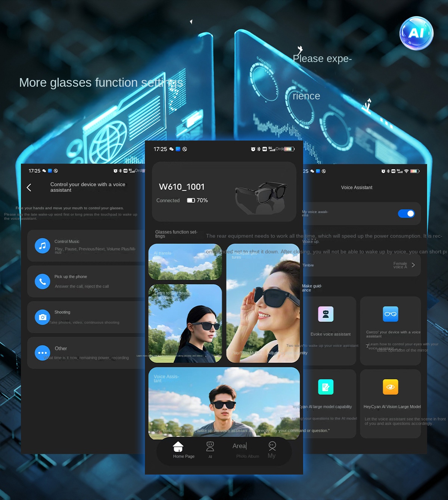Open HeyCyan AI Vision Large Model eye icon

[391, 387]
